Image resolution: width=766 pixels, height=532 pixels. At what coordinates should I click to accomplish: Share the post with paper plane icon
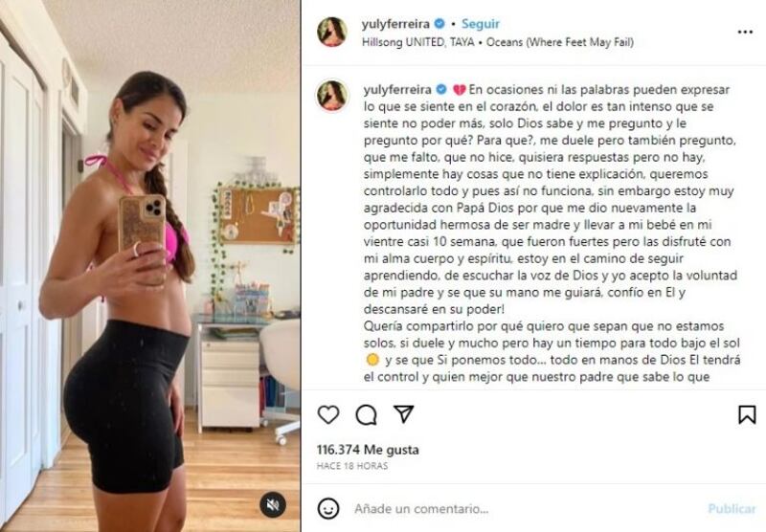tap(404, 414)
